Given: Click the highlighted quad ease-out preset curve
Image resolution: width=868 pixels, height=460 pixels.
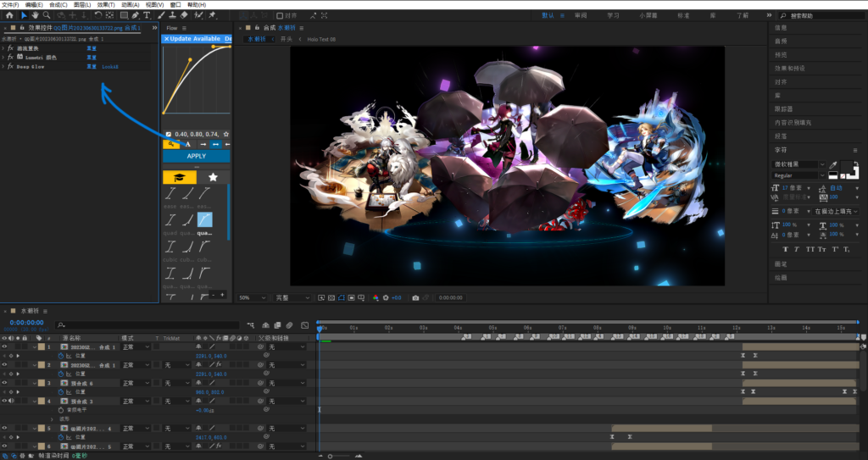Looking at the screenshot, I should [204, 219].
